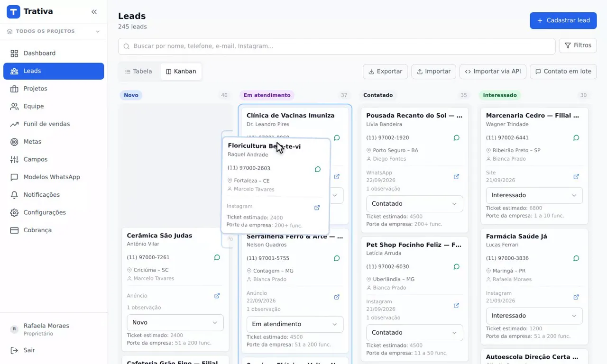Viewport: 607px width, 364px height.
Task: Click Contato em lote button
Action: (563, 72)
